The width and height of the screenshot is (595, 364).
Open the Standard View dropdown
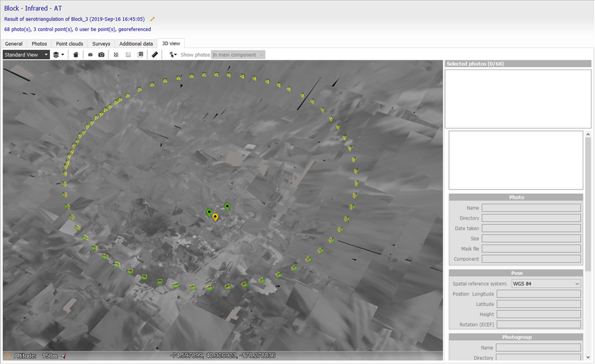(x=26, y=55)
